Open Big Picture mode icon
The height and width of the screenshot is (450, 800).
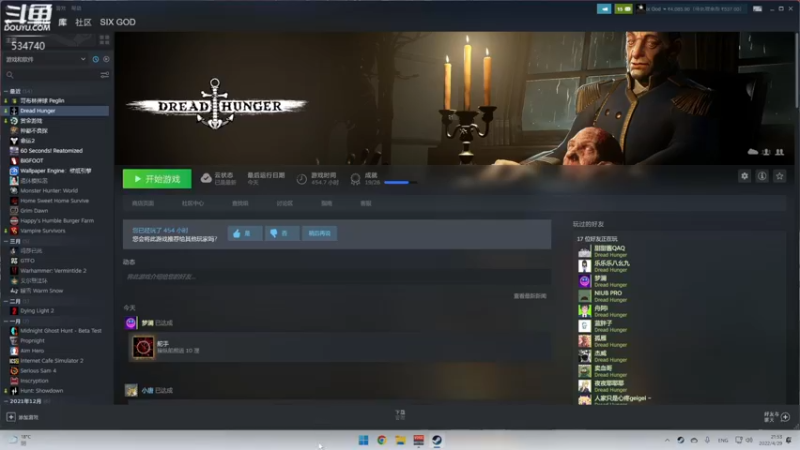click(x=757, y=9)
